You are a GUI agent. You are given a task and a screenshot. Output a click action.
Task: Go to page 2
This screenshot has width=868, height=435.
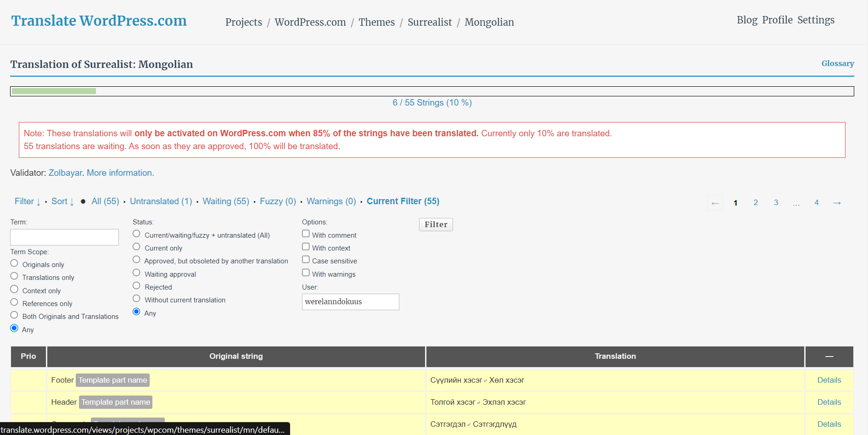(756, 203)
